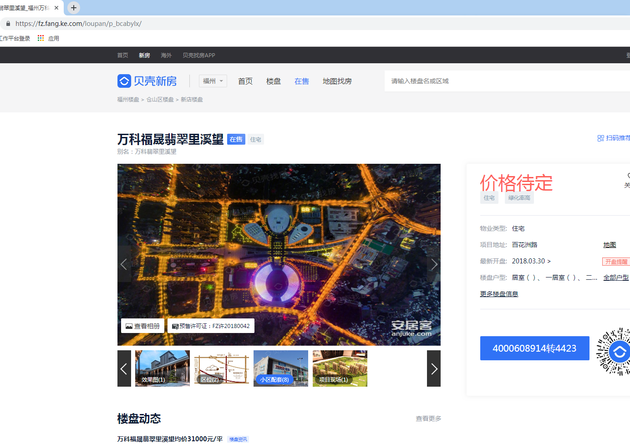Screen dimensions: 630x444
Task: Open 更多楼盘信息 link
Action: tap(499, 294)
